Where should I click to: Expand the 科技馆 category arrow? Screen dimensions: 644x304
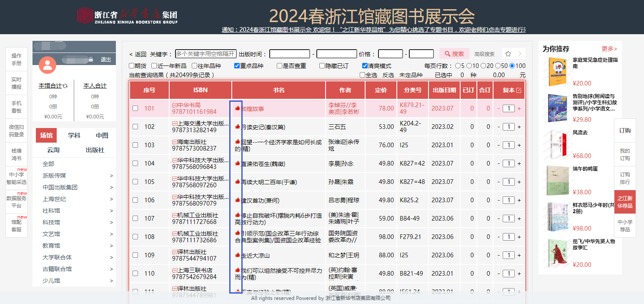pos(111,223)
